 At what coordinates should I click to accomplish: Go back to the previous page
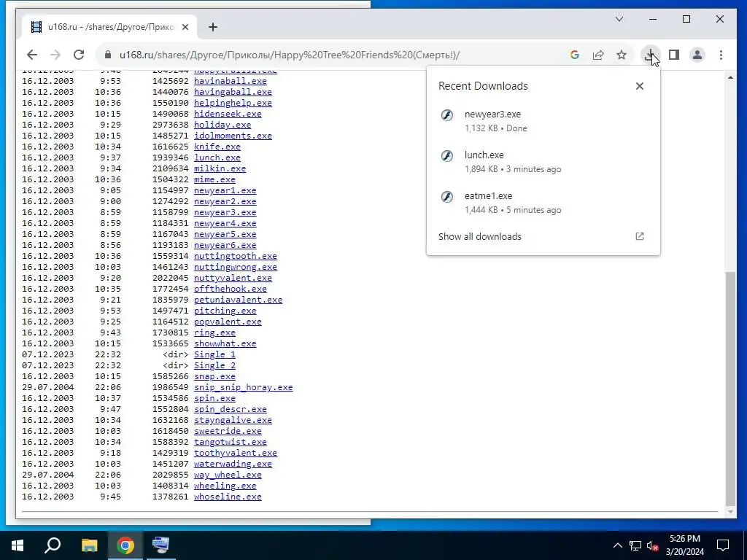pos(32,55)
